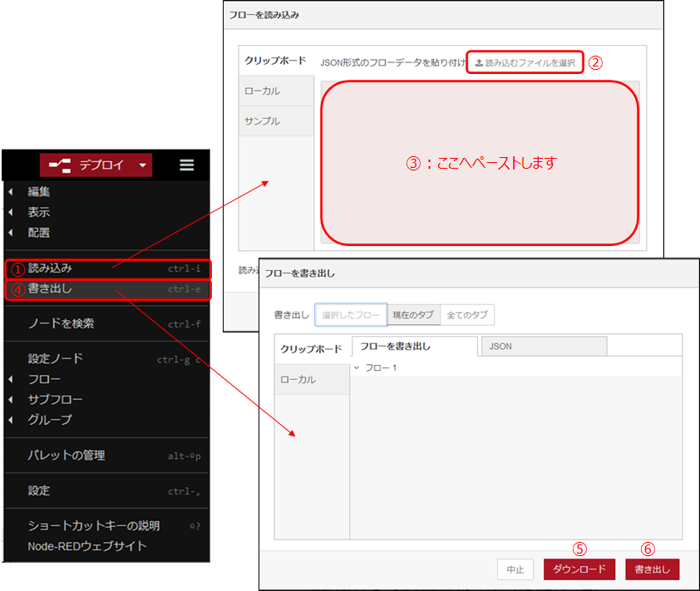Screen dimensions: 700x591
Task: Expand the デプロイ dropdown arrow
Action: [143, 165]
